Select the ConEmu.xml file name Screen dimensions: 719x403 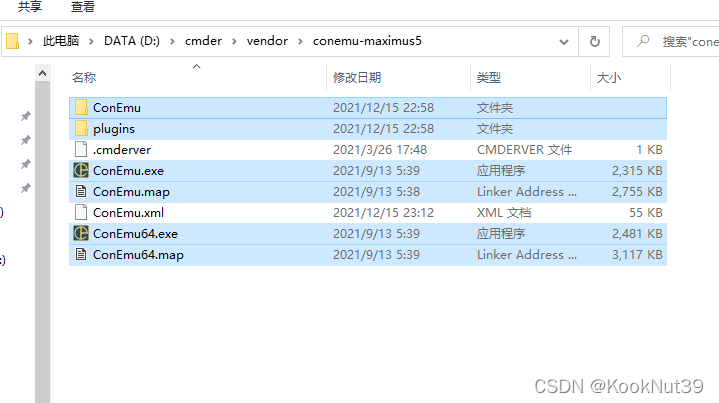click(x=128, y=213)
